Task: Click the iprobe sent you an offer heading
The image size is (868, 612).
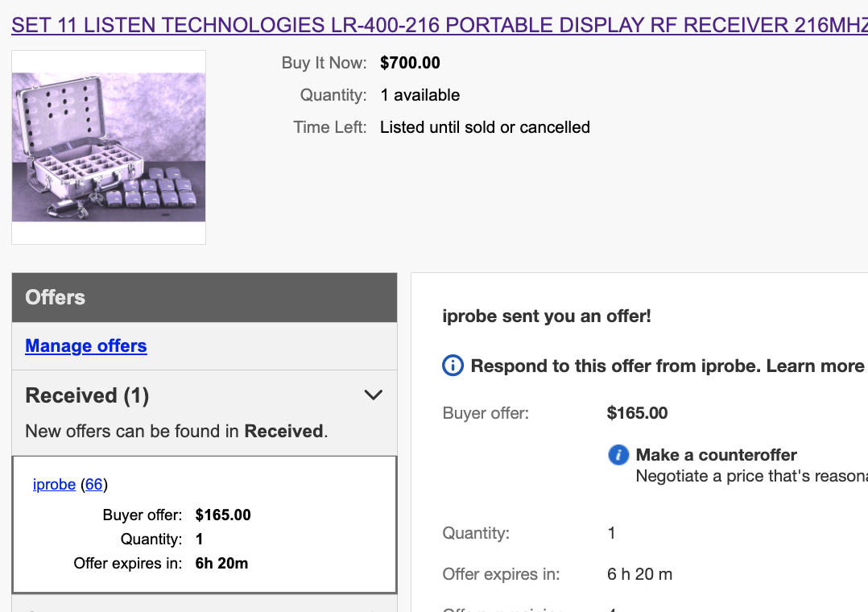Action: click(x=547, y=316)
